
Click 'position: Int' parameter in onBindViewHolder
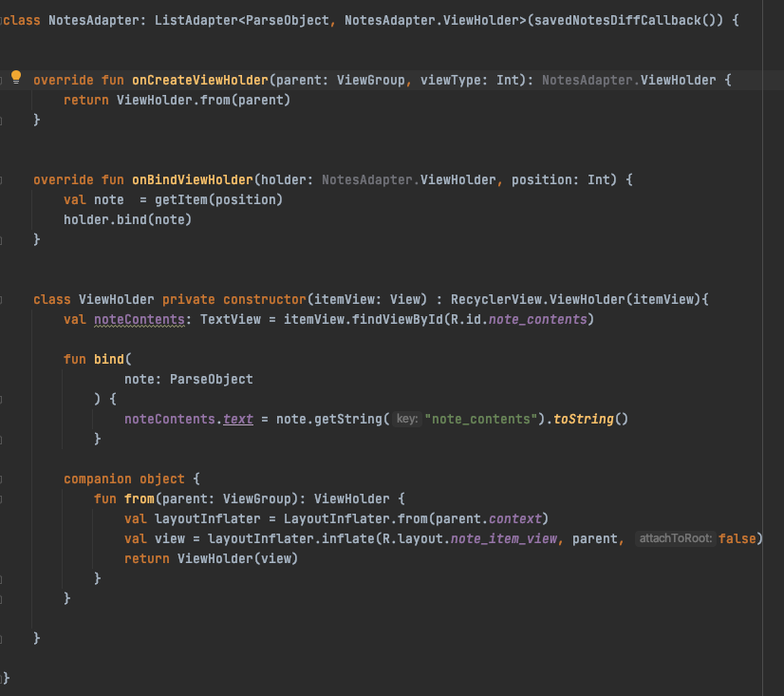pyautogui.click(x=561, y=179)
